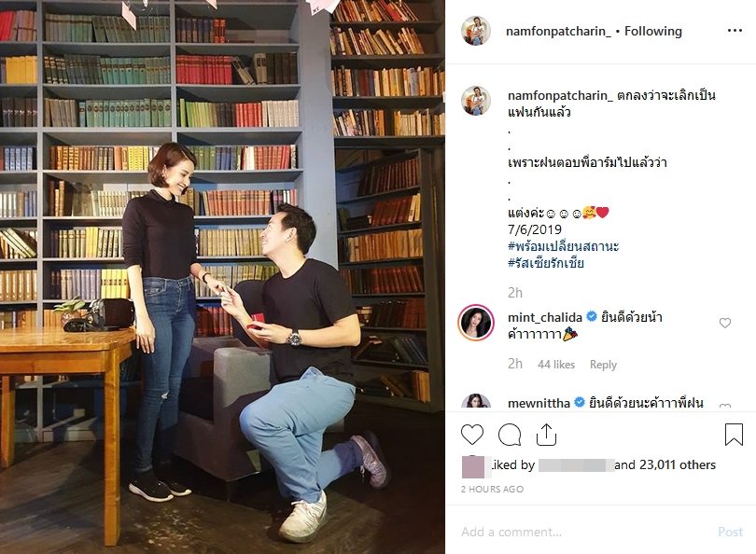
Task: Open mewnittha's profile username
Action: 539,403
